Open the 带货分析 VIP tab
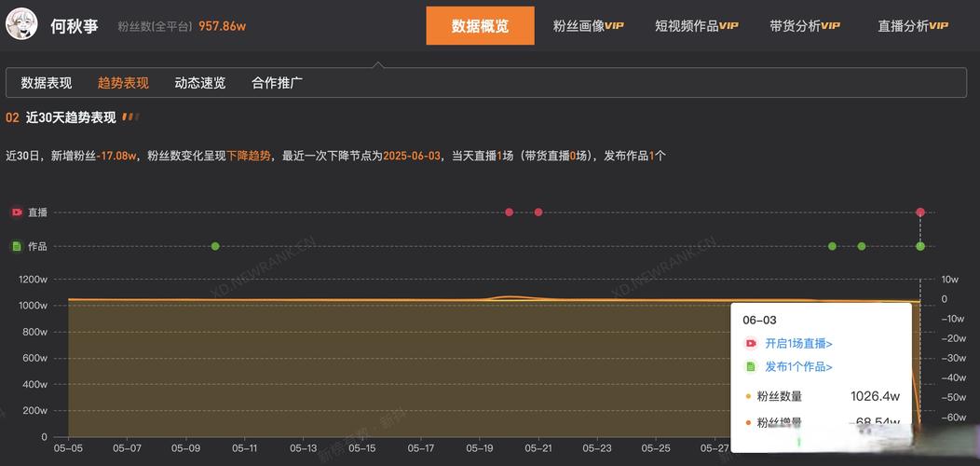 tap(804, 26)
